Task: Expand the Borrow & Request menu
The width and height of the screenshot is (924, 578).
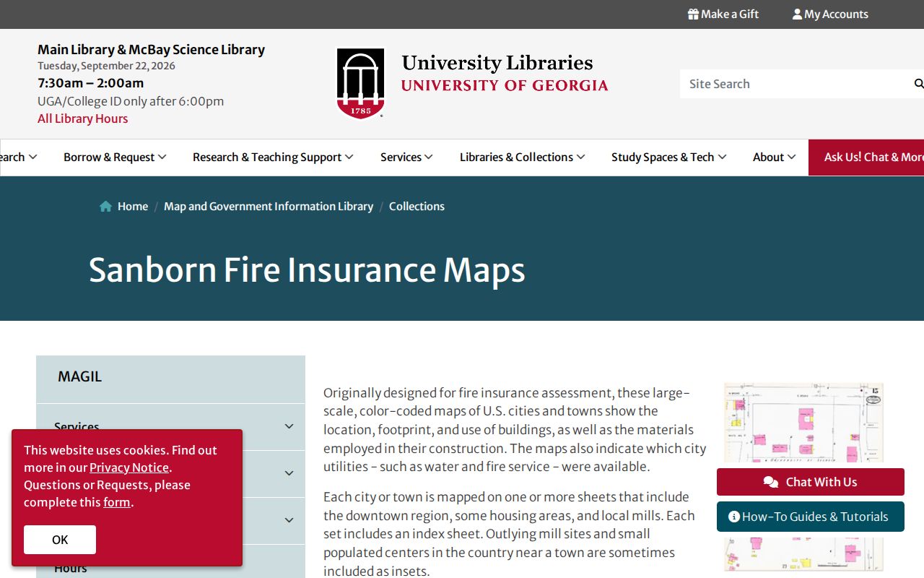Action: pos(115,157)
